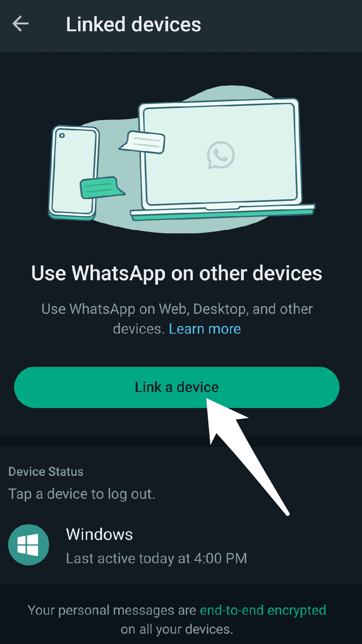Tap the white chat bubble illustration
This screenshot has width=362, height=644.
coord(143,142)
